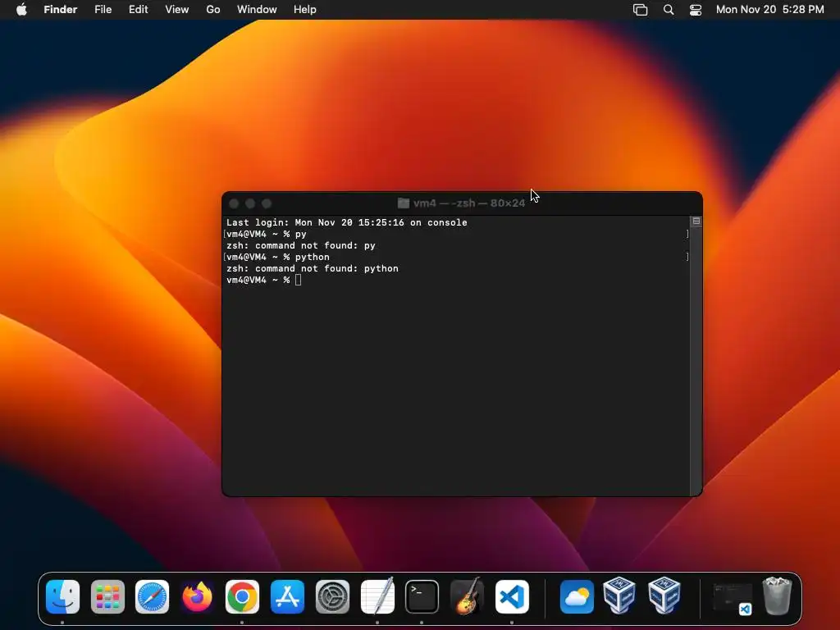840x630 pixels.
Task: Open System Settings gear in Dock
Action: (332, 597)
